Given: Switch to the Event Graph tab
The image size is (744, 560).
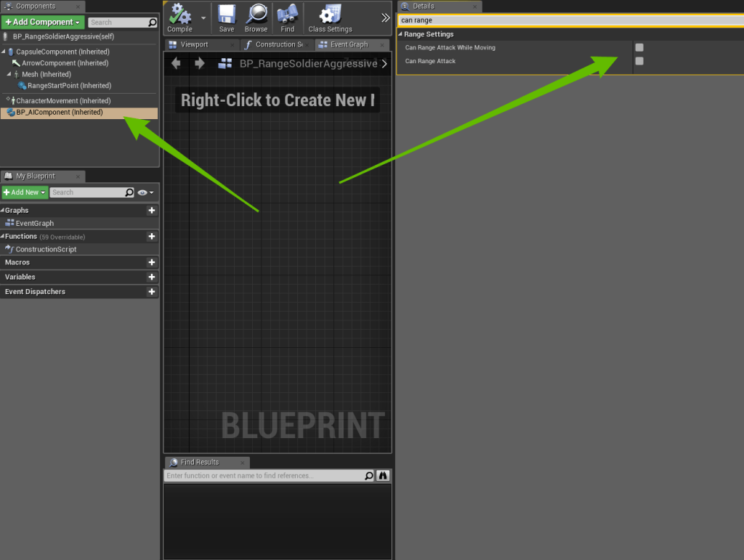Looking at the screenshot, I should [349, 44].
